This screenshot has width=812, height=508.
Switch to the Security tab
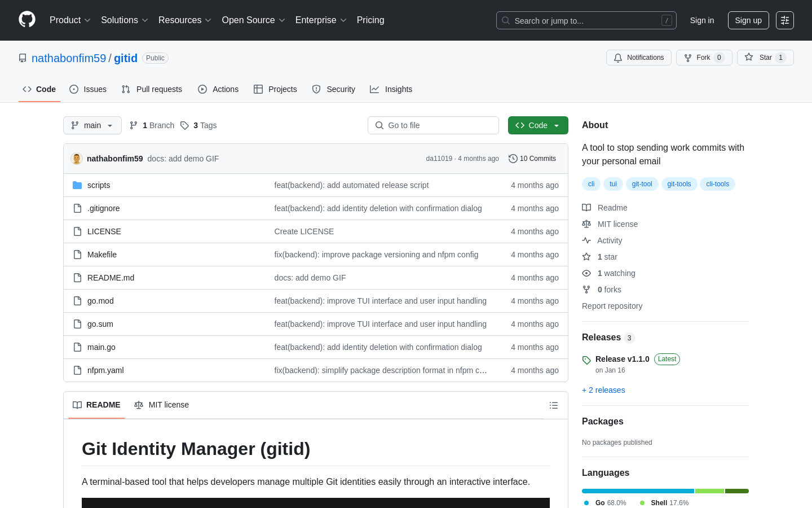click(334, 89)
